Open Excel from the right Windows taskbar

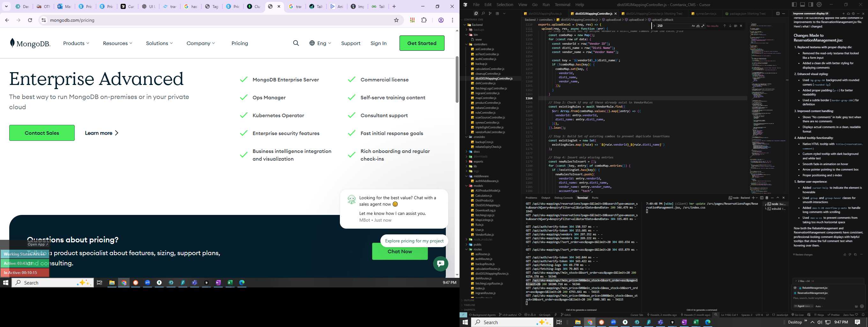pos(696,322)
